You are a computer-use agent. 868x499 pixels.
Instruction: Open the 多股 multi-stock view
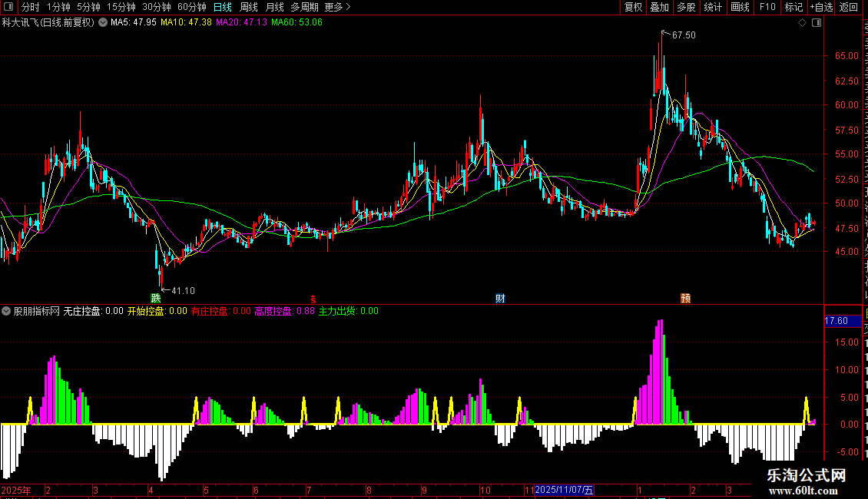(x=686, y=7)
